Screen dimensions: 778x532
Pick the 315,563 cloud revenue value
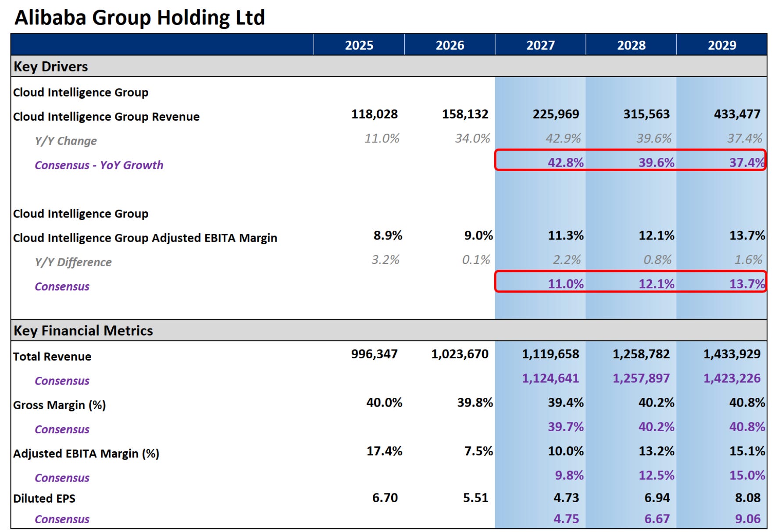point(647,114)
